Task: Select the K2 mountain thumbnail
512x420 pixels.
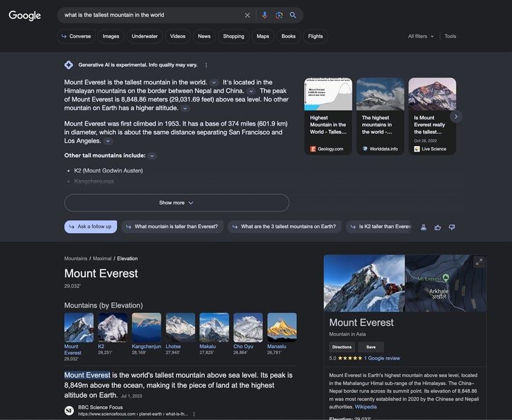Action: coord(112,328)
